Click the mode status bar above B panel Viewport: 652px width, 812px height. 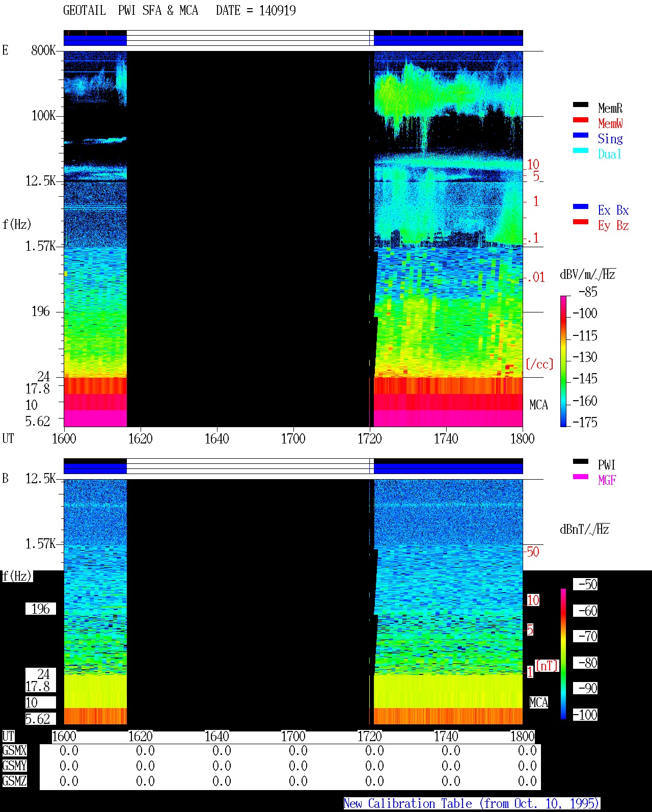[x=293, y=466]
